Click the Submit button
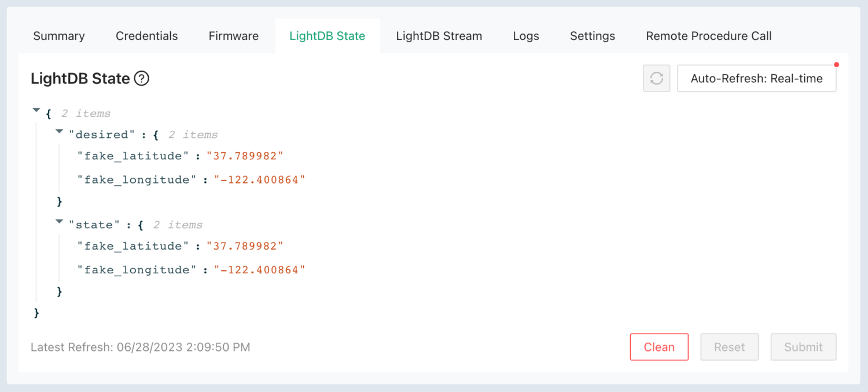This screenshot has width=868, height=392. point(803,347)
